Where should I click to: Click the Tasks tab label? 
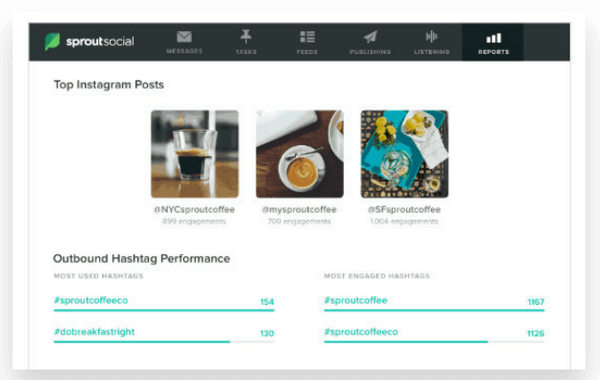246,52
